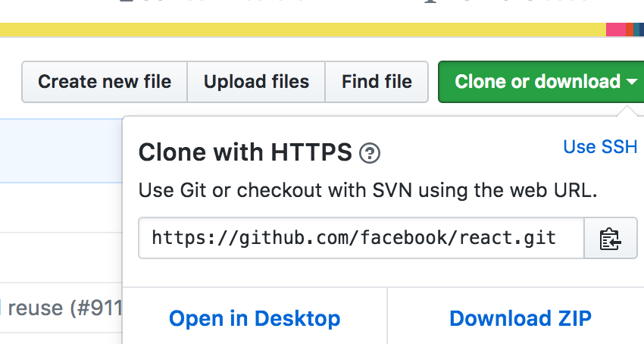Collapse the green Clone or download button

pos(537,82)
